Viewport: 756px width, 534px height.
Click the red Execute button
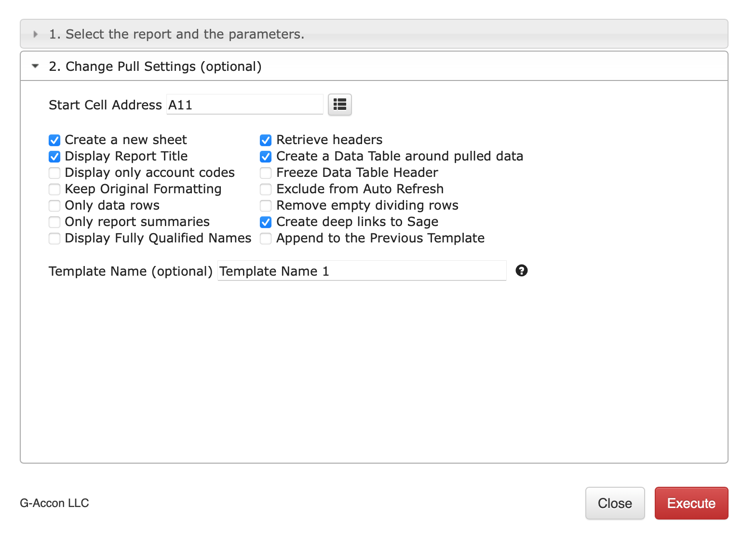(691, 503)
